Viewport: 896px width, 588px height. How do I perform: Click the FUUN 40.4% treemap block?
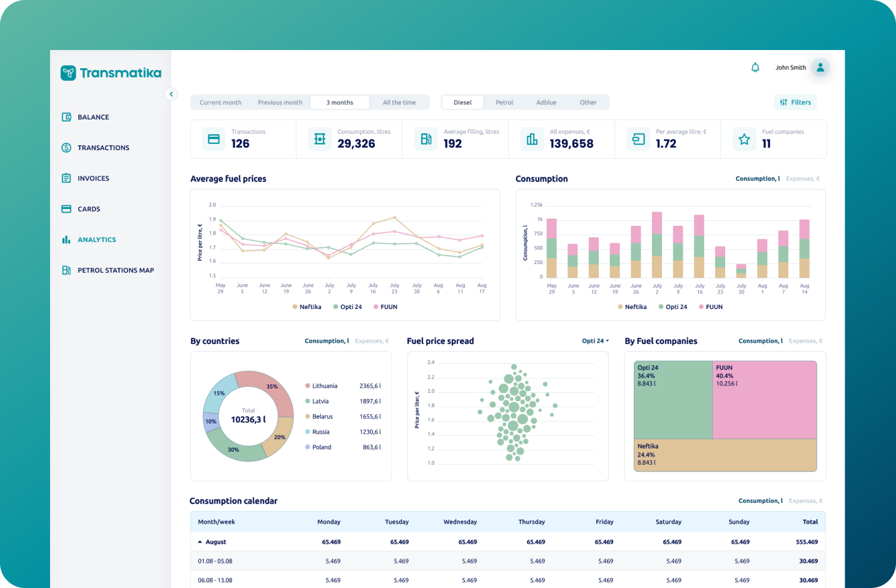click(765, 400)
